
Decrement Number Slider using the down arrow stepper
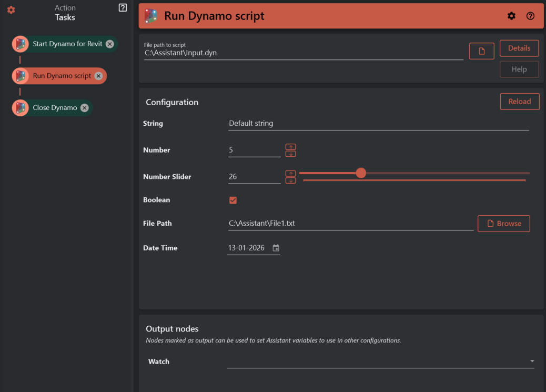pyautogui.click(x=290, y=179)
